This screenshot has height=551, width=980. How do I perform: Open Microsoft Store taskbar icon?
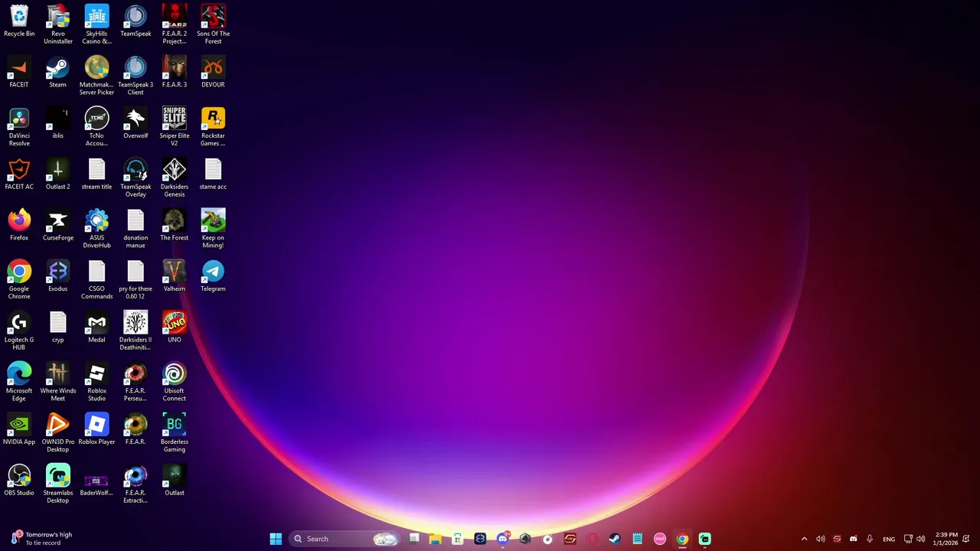pos(458,539)
